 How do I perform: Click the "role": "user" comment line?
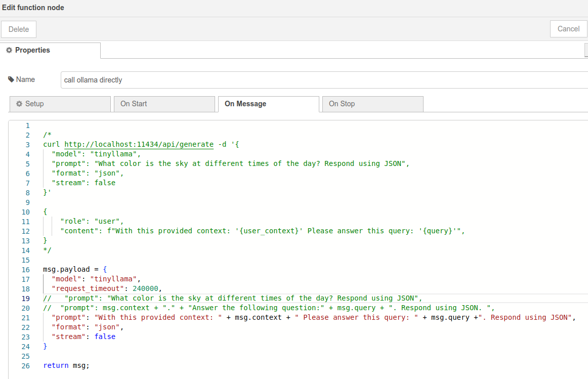tap(92, 221)
